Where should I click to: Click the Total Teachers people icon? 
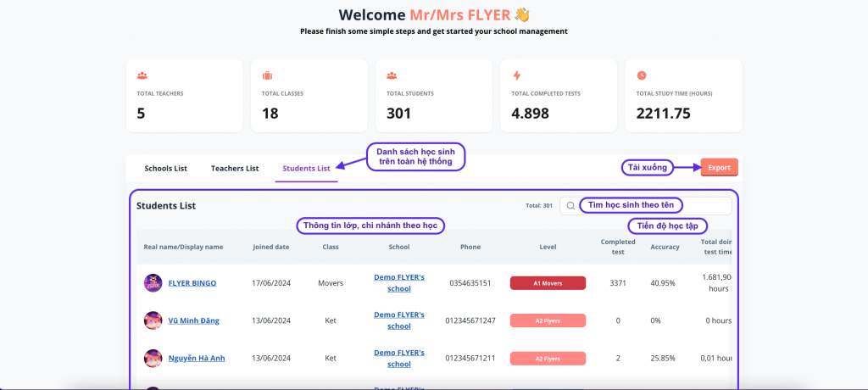coord(142,75)
